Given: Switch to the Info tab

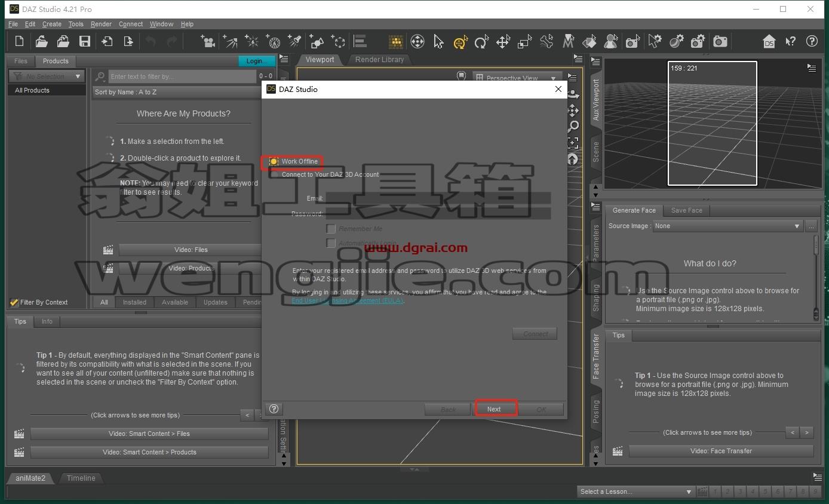Looking at the screenshot, I should tap(47, 321).
